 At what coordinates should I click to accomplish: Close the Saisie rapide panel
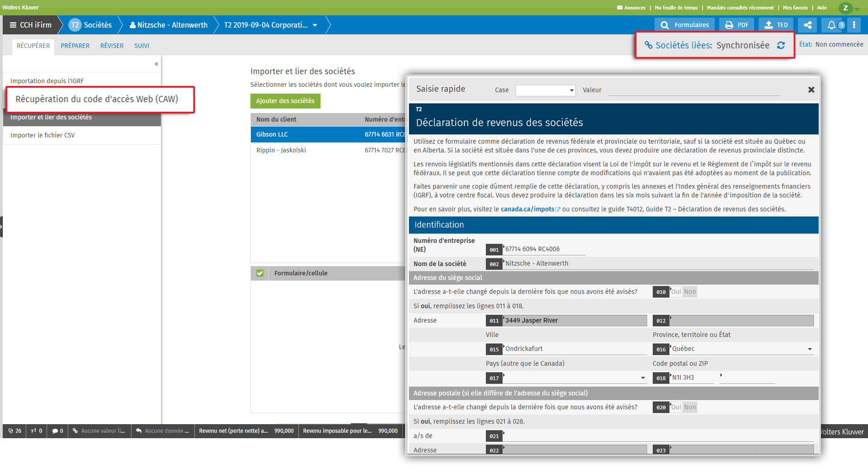click(x=811, y=90)
